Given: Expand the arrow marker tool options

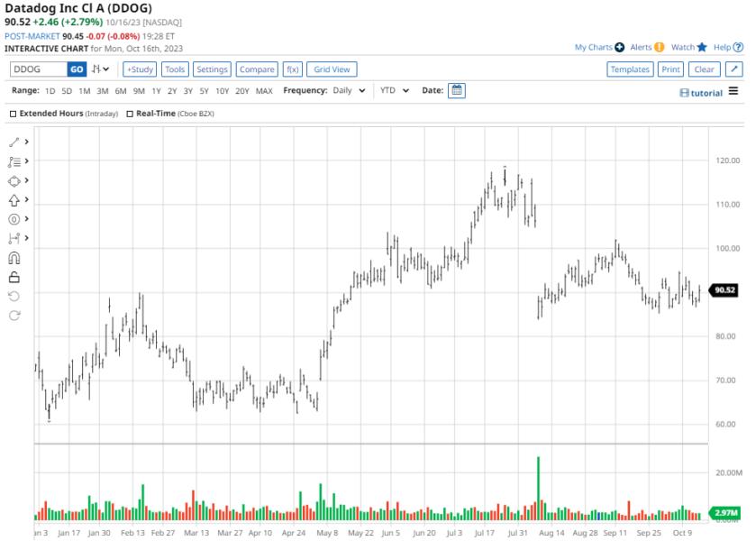Looking at the screenshot, I should pos(26,200).
